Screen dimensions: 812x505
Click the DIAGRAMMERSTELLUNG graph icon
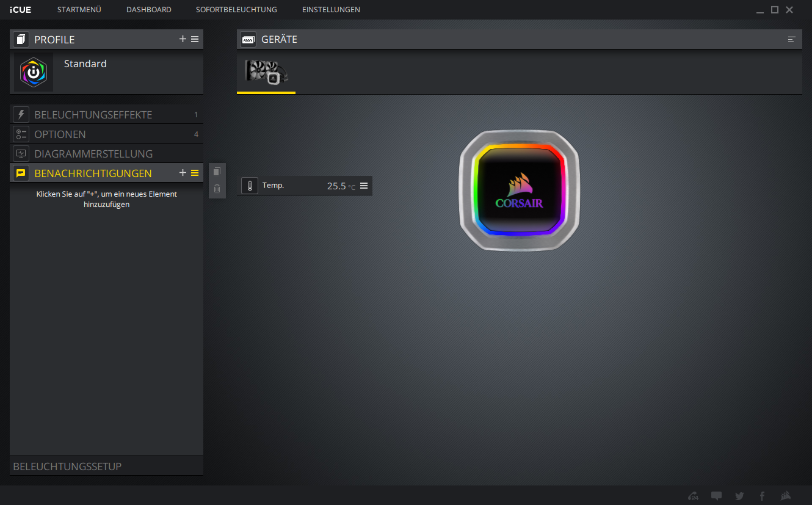click(x=21, y=153)
